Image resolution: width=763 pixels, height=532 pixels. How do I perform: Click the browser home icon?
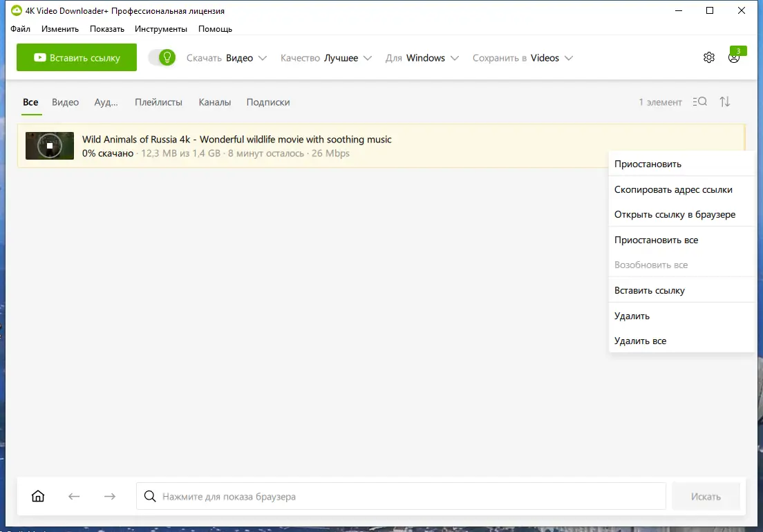[38, 496]
